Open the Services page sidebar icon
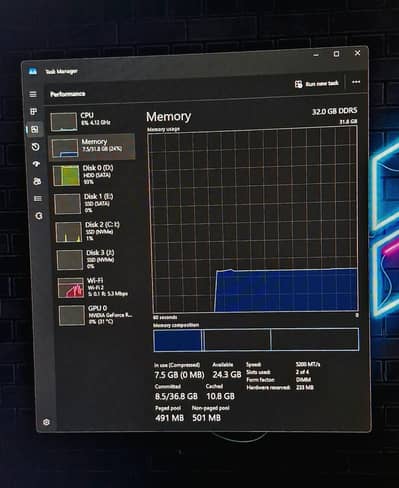The image size is (399, 488). pyautogui.click(x=39, y=216)
